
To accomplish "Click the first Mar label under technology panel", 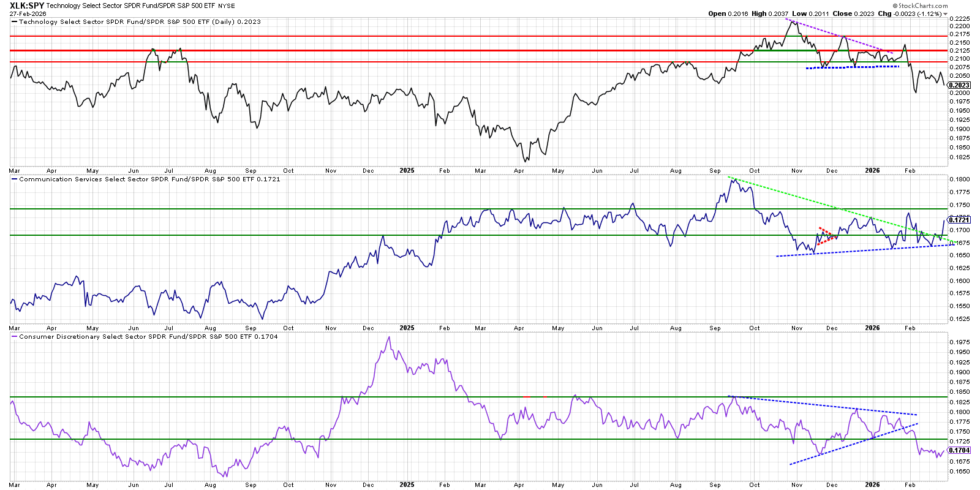I will 15,171.
